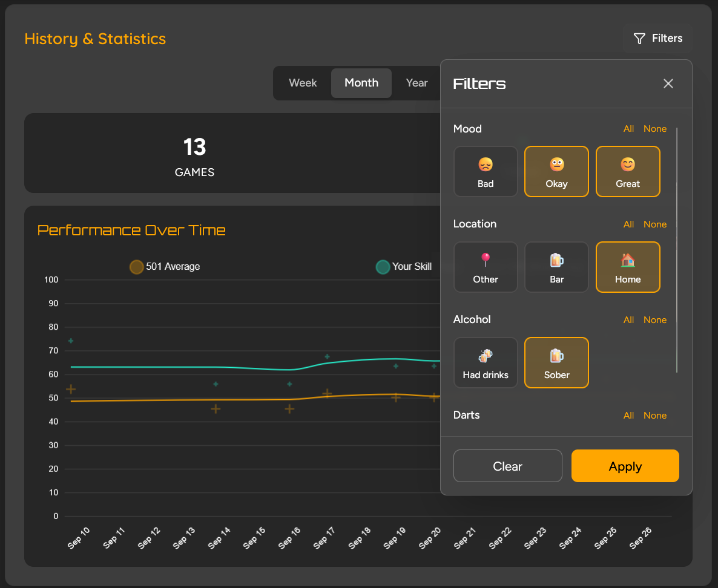Toggle the Sober alcohol filter
This screenshot has height=588, width=718.
pyautogui.click(x=556, y=363)
